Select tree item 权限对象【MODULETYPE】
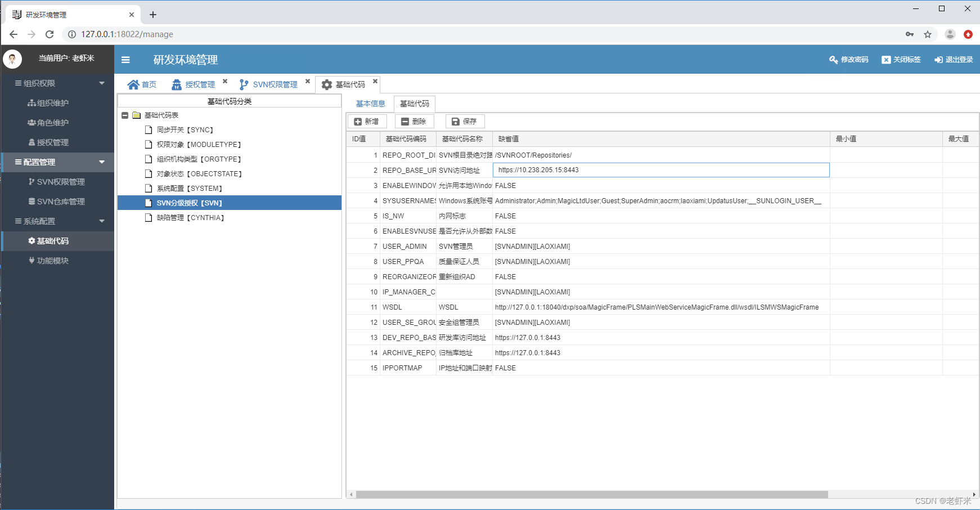 click(199, 145)
